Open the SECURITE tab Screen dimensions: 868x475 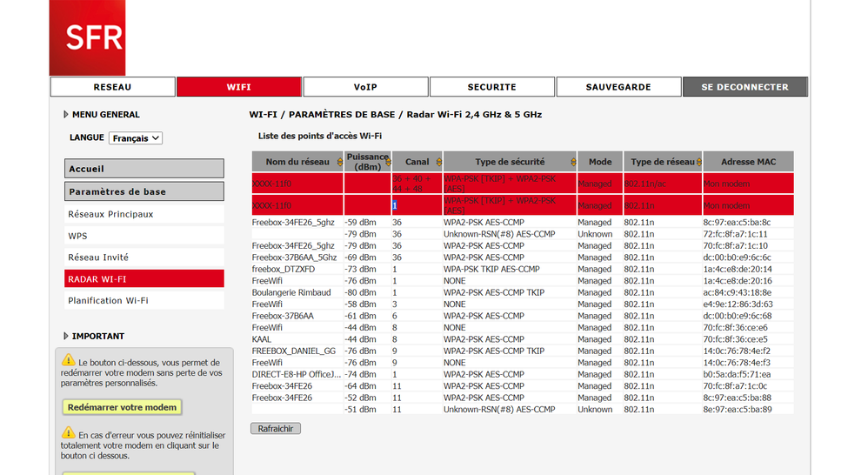click(x=491, y=87)
